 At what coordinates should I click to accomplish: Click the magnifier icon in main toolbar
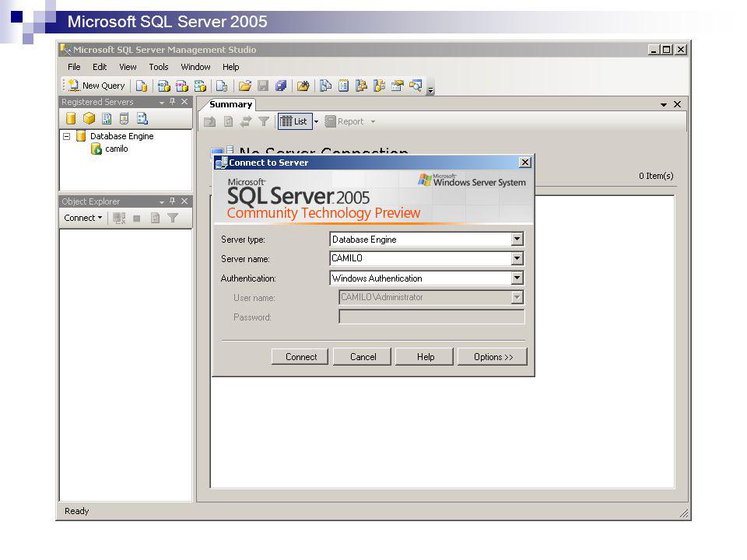coord(416,86)
